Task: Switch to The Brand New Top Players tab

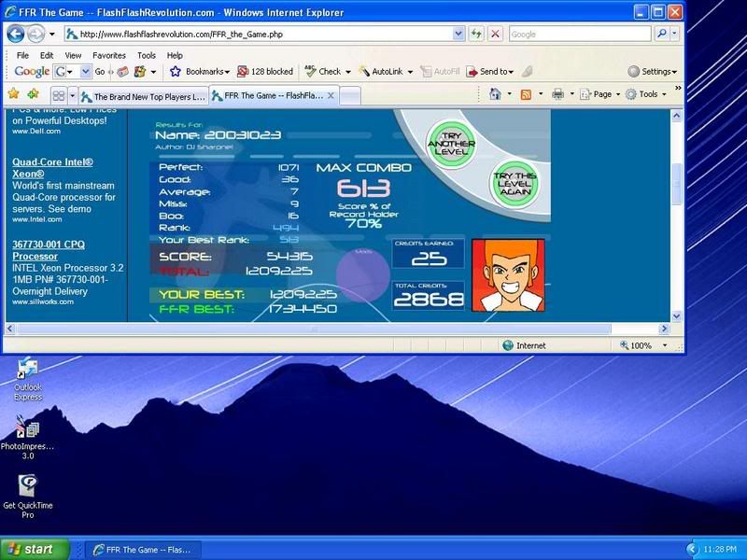Action: (x=143, y=97)
